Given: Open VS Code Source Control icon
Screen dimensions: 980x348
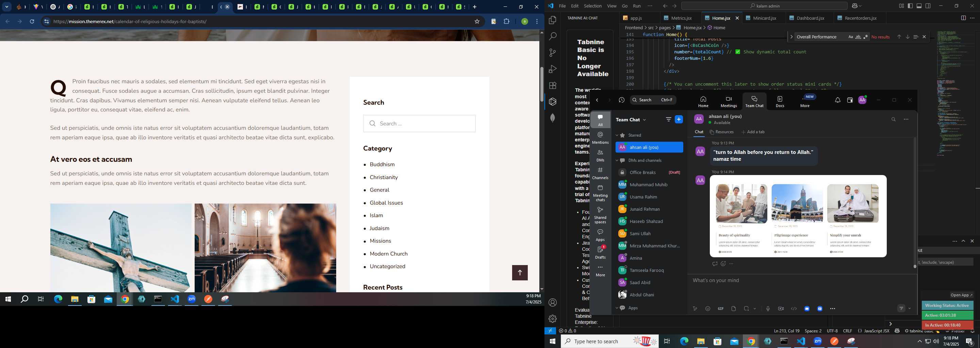Looking at the screenshot, I should pos(552,53).
